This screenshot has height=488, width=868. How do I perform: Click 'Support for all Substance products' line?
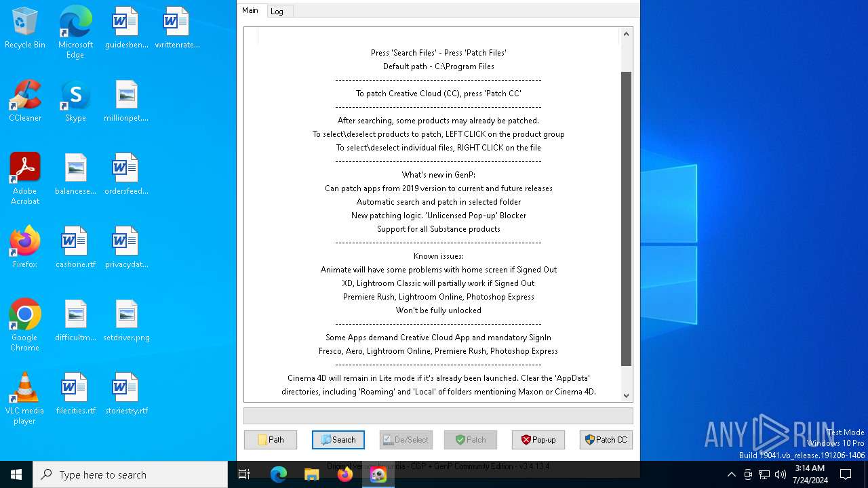pyautogui.click(x=439, y=229)
